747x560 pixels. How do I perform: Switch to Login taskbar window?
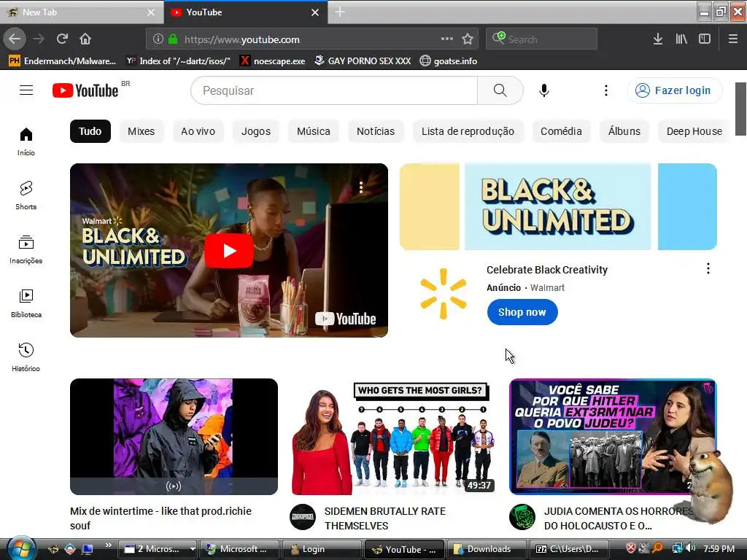click(322, 549)
